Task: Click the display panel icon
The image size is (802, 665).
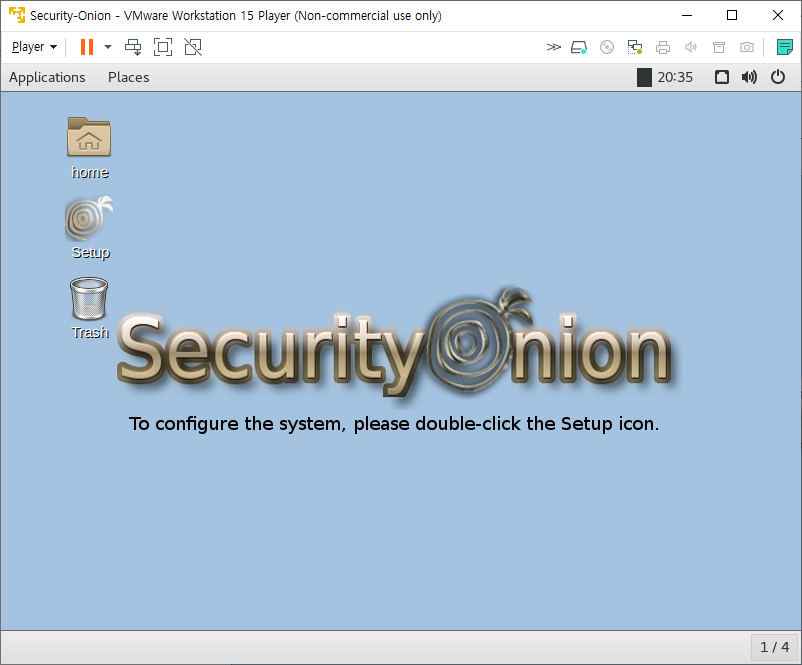Action: pyautogui.click(x=722, y=77)
